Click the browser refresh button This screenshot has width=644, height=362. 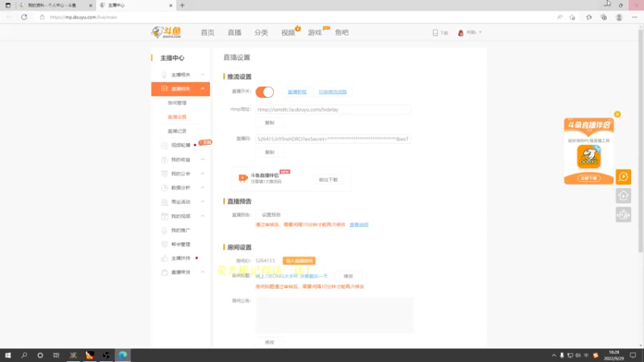click(24, 17)
